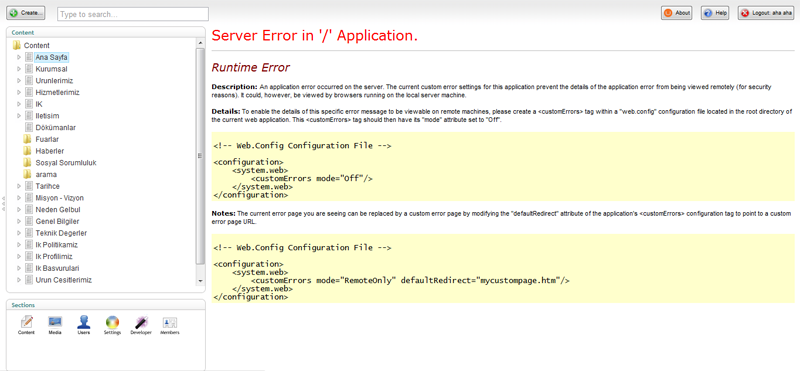The width and height of the screenshot is (800, 371).
Task: Log out via Logout: aha aha
Action: coord(767,13)
